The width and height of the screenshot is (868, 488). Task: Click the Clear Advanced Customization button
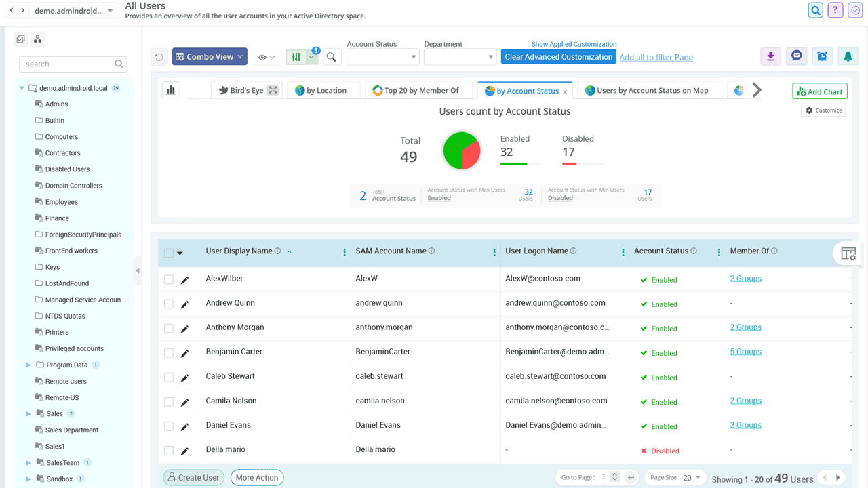(558, 57)
